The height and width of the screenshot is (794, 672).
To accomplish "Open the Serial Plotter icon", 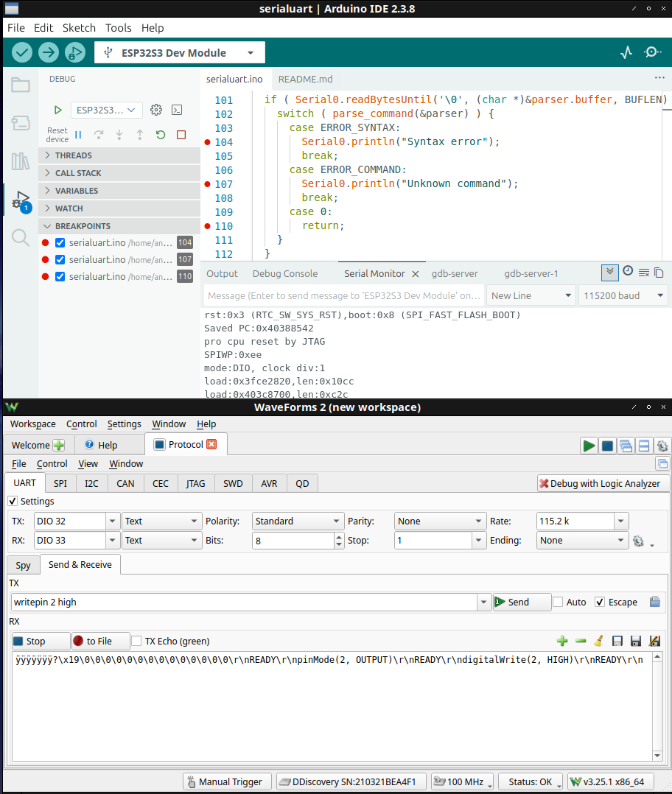I will coord(626,52).
